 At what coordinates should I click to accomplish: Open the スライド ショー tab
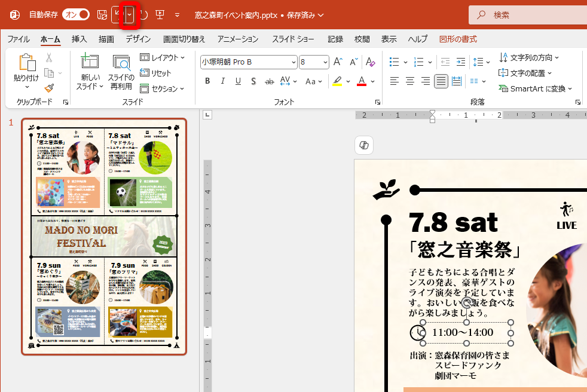[293, 39]
